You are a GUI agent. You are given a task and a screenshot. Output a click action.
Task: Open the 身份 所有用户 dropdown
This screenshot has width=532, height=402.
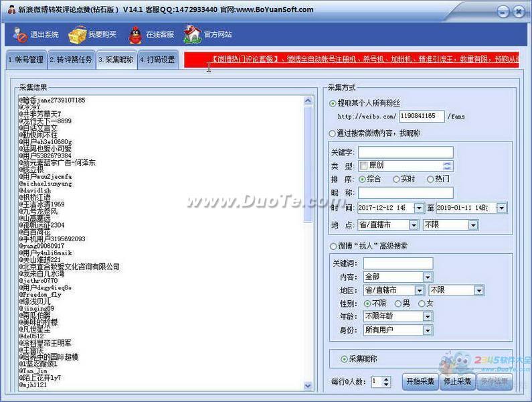tap(428, 330)
